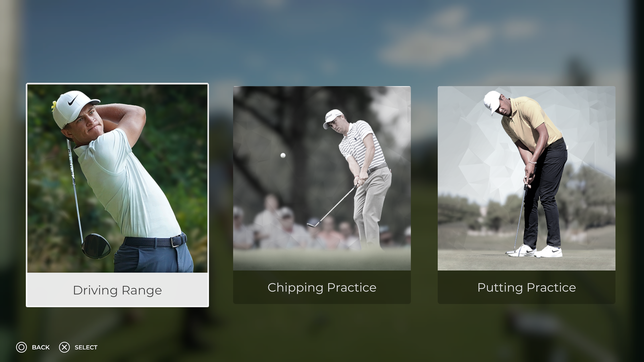
Task: Click the Putting Practice golfer photo
Action: pos(527,178)
